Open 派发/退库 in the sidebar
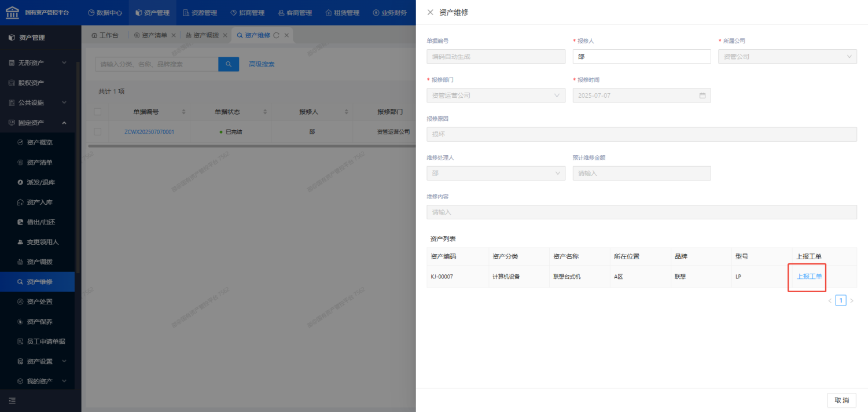 click(x=37, y=182)
